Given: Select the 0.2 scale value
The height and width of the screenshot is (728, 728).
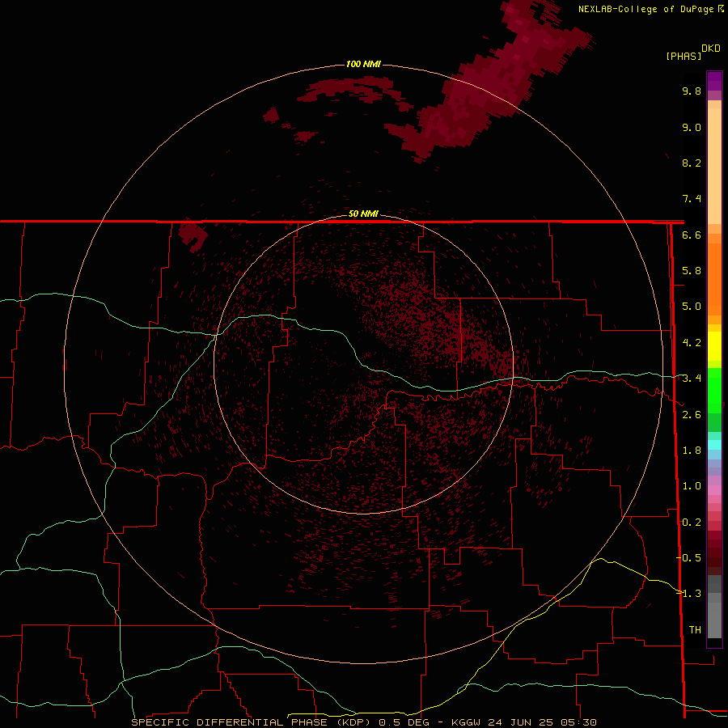Looking at the screenshot, I should 692,523.
